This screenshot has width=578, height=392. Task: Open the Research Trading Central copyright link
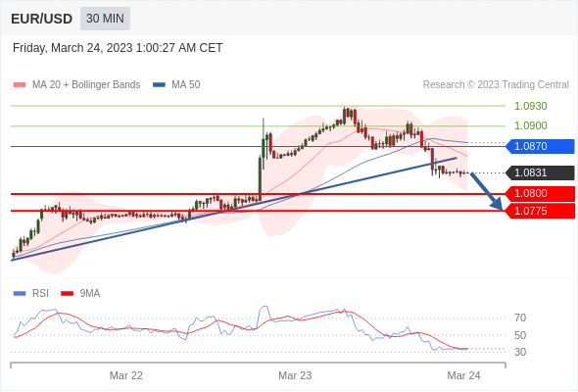pyautogui.click(x=496, y=85)
